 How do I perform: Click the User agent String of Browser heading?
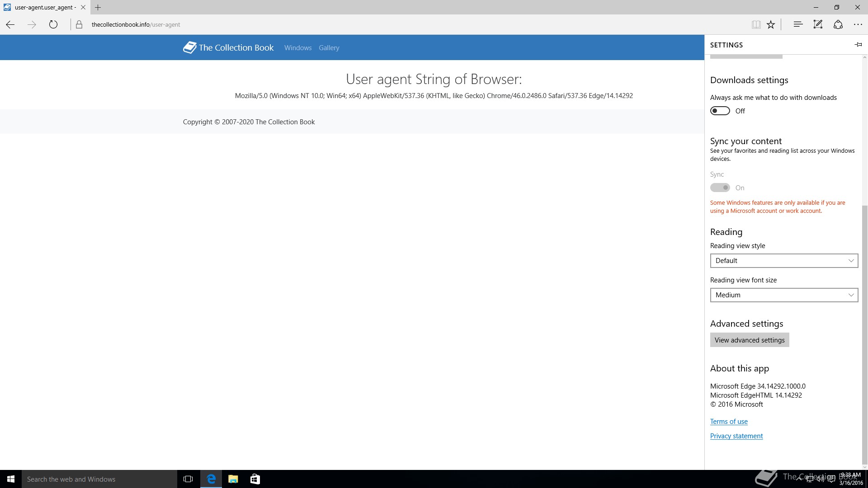[434, 79]
